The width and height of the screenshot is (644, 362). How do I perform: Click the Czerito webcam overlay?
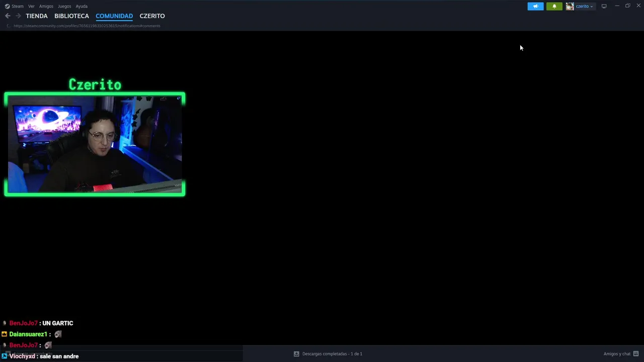[95, 144]
